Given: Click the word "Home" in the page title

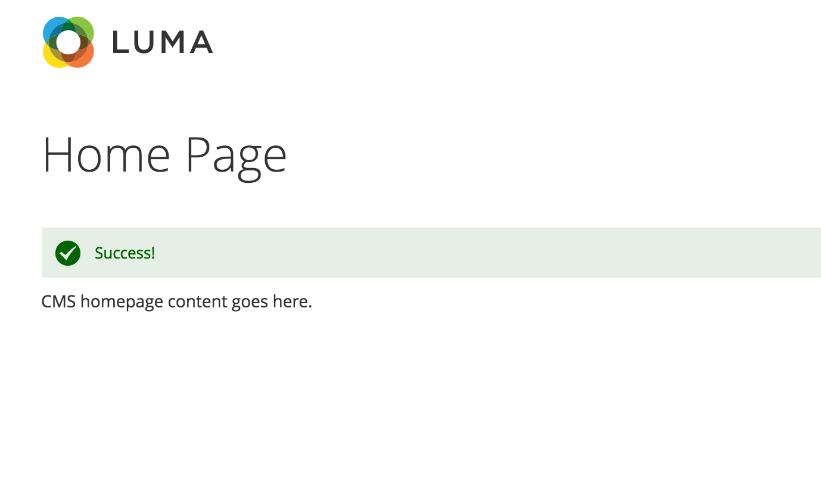Looking at the screenshot, I should point(107,155).
